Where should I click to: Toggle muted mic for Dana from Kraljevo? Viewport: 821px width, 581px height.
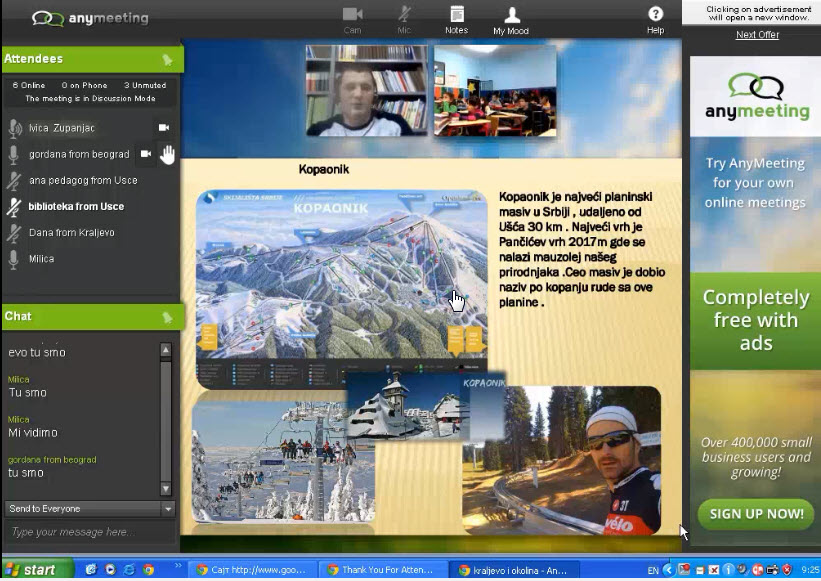pyautogui.click(x=14, y=233)
